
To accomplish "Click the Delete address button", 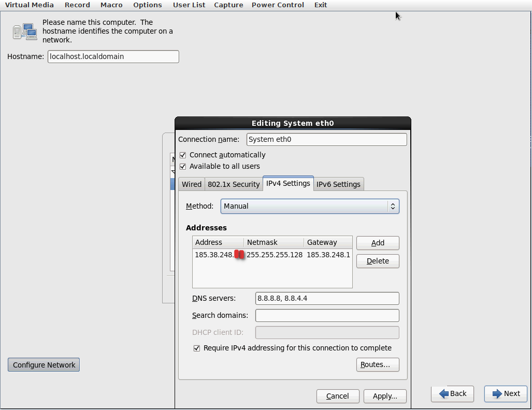I will pos(378,261).
